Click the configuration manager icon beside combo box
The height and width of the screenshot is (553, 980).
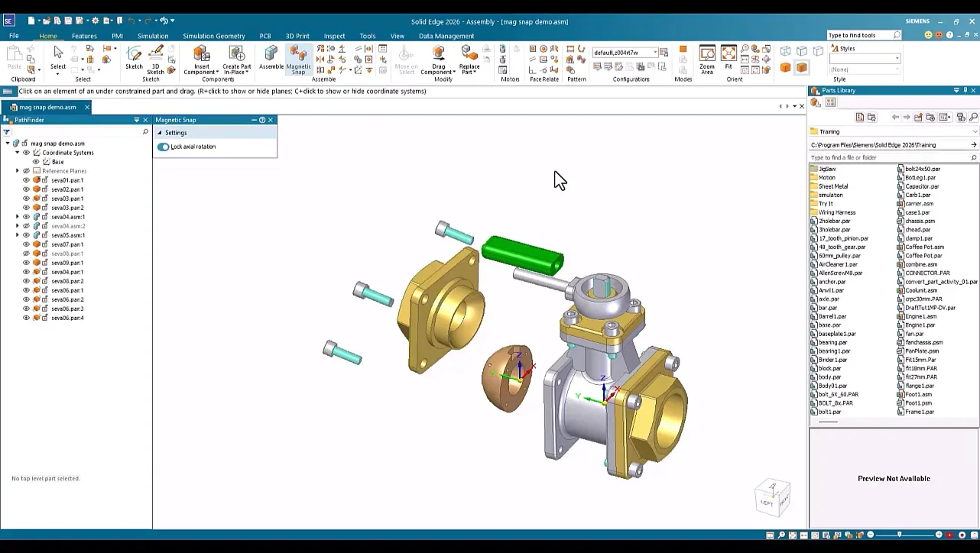tap(664, 52)
